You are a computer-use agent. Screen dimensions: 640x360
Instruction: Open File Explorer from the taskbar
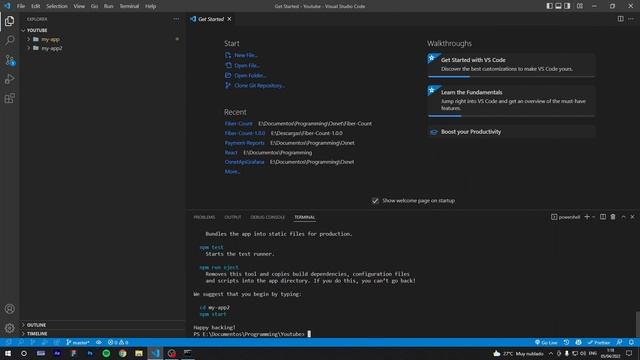[x=139, y=353]
